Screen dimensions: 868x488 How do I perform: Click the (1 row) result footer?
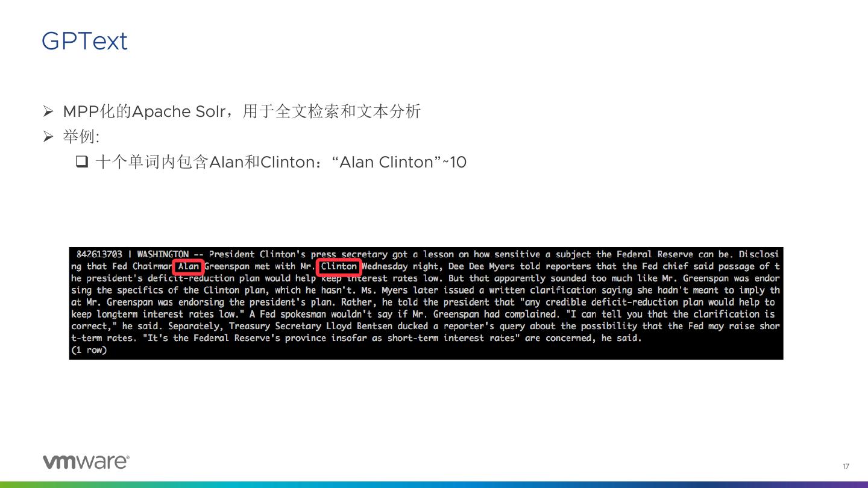pos(89,350)
